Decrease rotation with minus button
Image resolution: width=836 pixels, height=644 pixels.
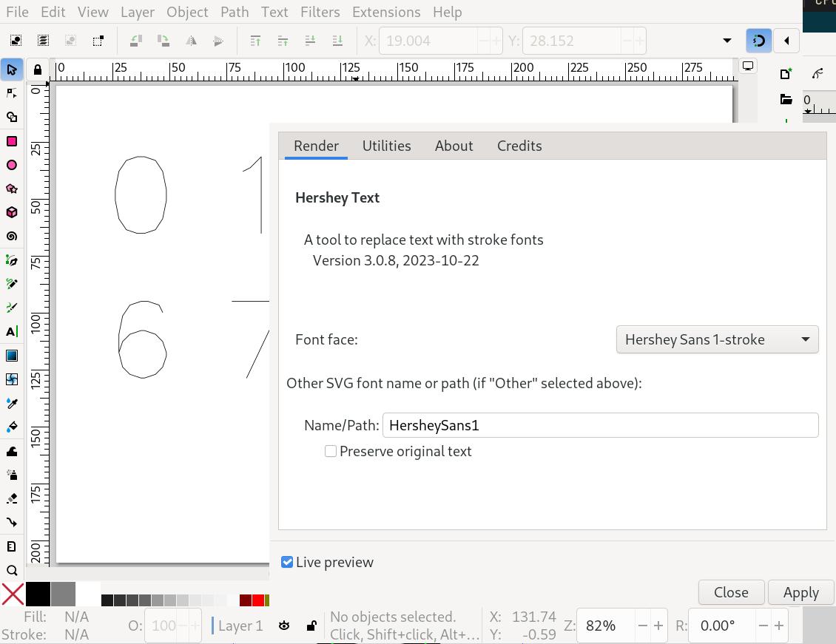pyautogui.click(x=763, y=626)
